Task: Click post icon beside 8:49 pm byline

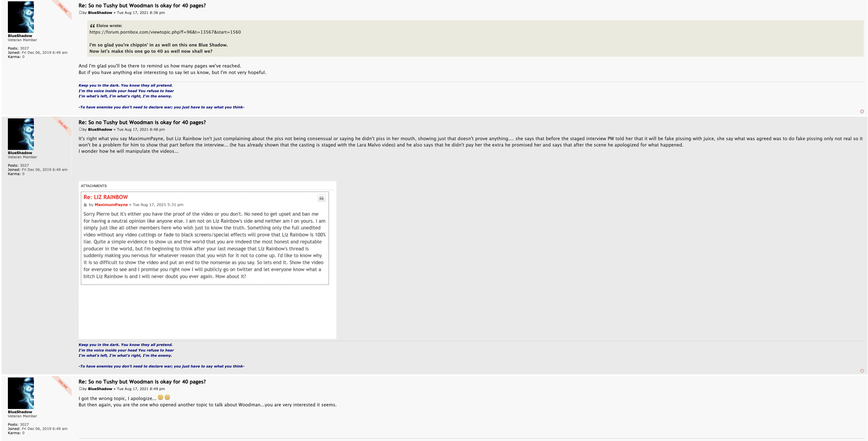Action: point(80,388)
